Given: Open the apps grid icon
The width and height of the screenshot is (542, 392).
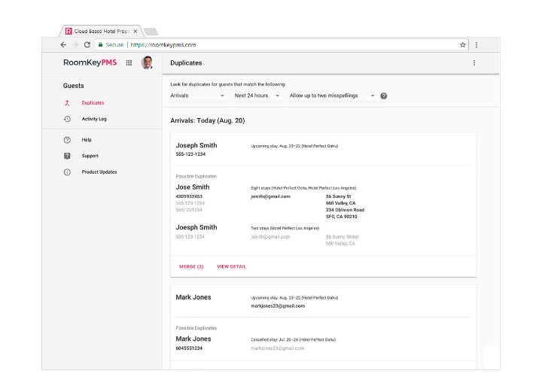Looking at the screenshot, I should coord(129,63).
